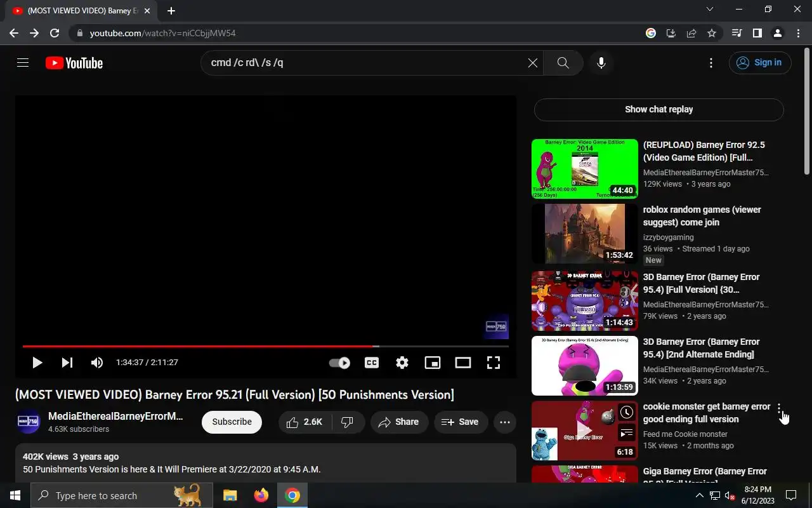The image size is (812, 508).
Task: Open YouTube settings three-dot menu
Action: 711,63
